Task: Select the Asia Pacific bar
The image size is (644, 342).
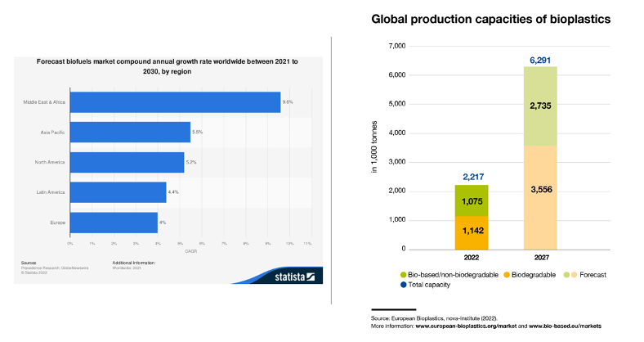Action: (x=130, y=132)
